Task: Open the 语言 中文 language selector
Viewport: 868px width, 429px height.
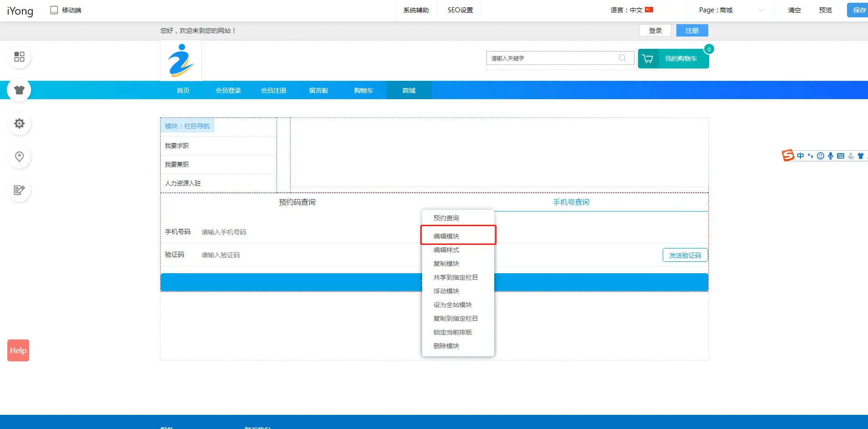Action: pos(632,10)
